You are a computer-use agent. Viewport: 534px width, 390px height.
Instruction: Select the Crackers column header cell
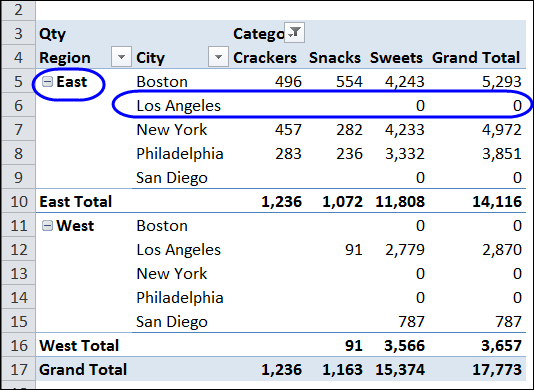click(x=265, y=58)
